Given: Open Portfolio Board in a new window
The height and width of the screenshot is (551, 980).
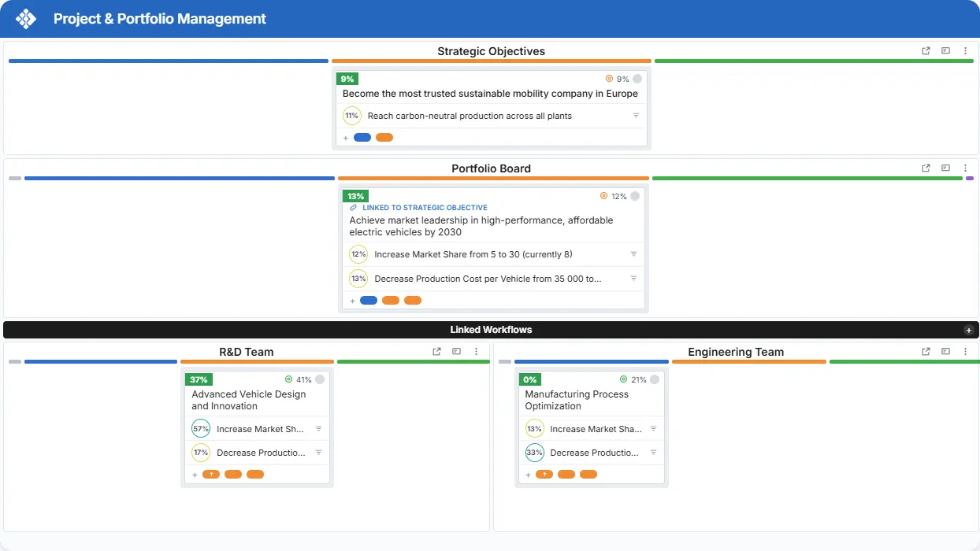Looking at the screenshot, I should click(x=926, y=168).
